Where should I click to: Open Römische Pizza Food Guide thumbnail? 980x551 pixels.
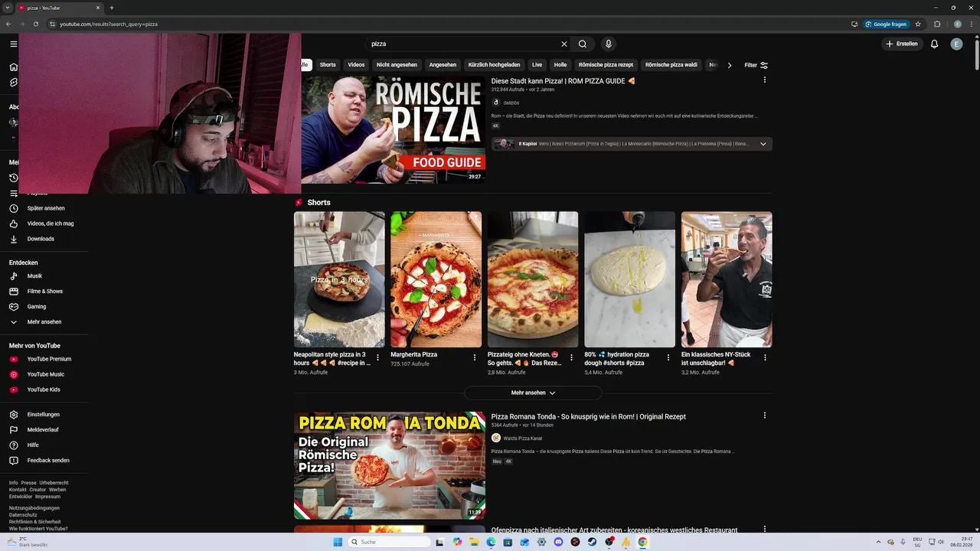click(x=394, y=129)
